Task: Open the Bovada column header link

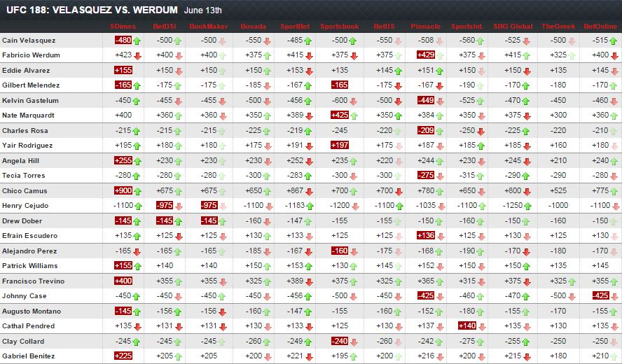Action: (253, 27)
